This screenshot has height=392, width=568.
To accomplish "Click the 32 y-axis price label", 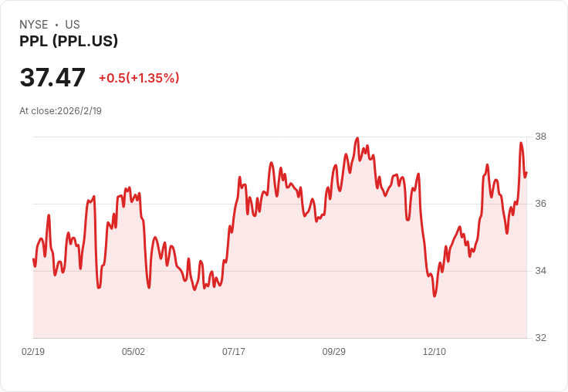I will (540, 338).
